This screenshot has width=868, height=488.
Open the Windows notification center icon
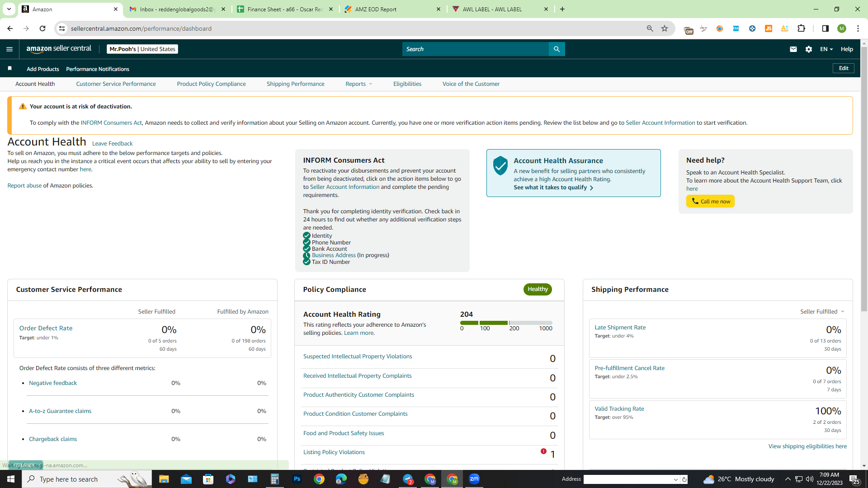(x=854, y=479)
